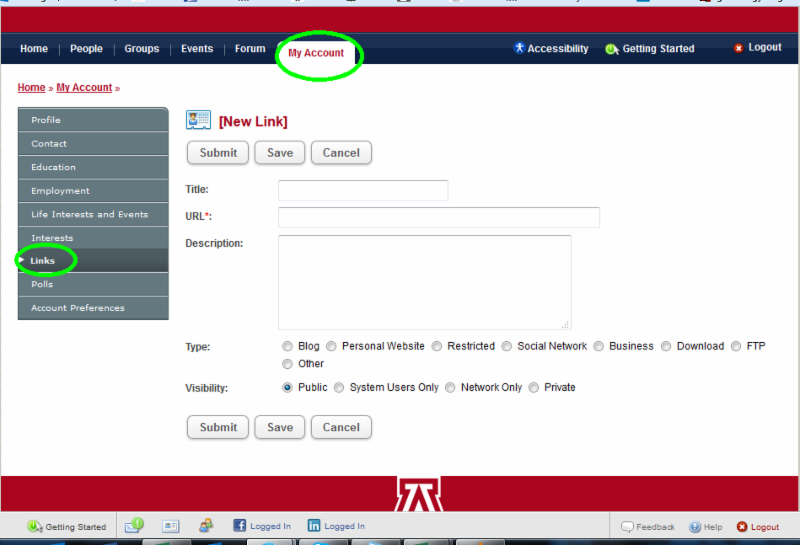Set visibility to System Users Only
This screenshot has height=545, width=800.
click(339, 388)
